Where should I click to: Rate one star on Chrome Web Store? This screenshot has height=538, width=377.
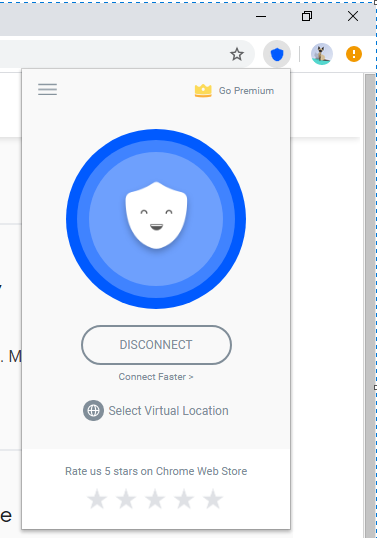(97, 499)
